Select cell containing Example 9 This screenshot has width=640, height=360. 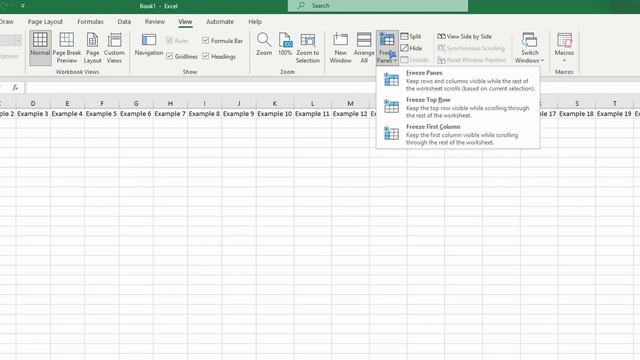[x=239, y=114]
